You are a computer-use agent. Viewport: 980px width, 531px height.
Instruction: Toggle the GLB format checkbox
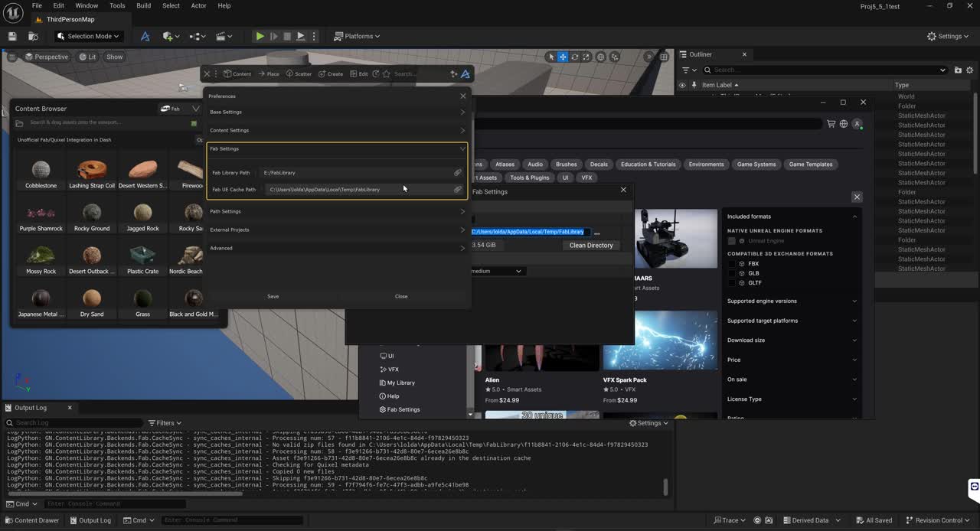pos(732,273)
